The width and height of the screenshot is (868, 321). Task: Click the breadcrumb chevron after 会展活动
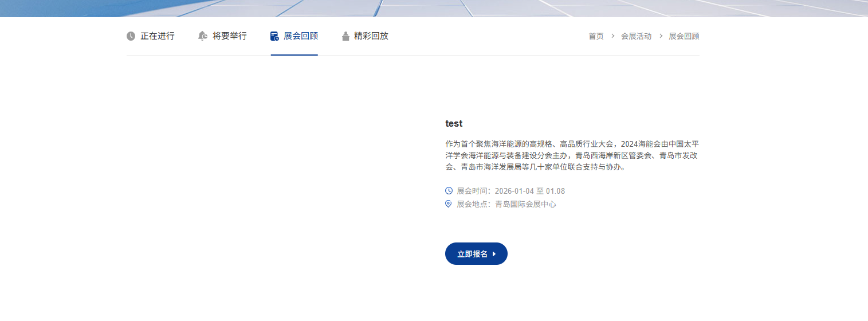tap(661, 36)
